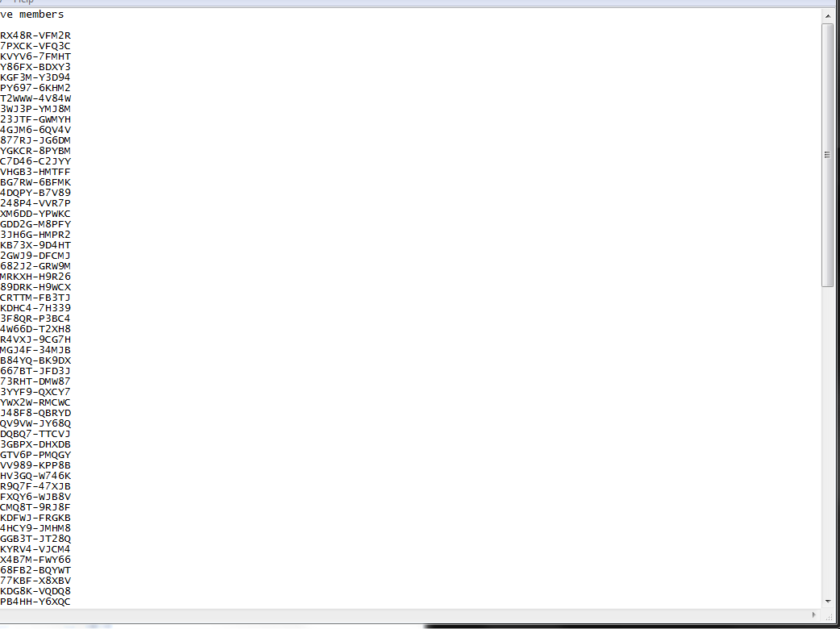Click the text line MGJ4F-34MJB

[x=35, y=350]
